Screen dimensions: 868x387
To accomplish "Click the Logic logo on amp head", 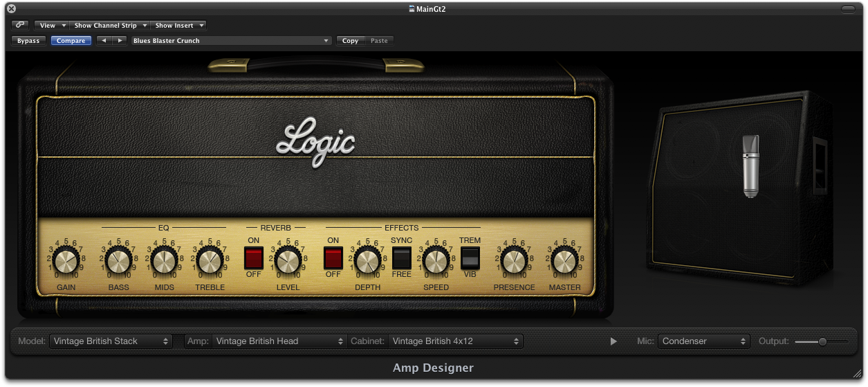I will point(315,143).
